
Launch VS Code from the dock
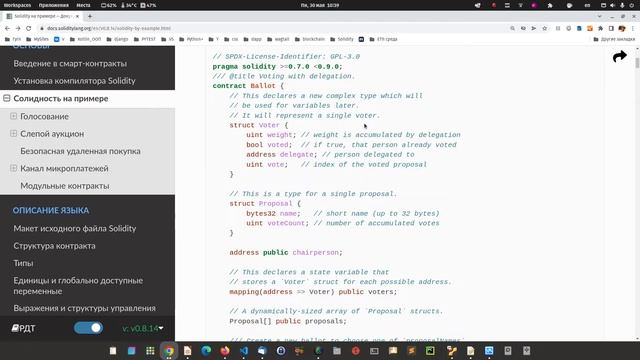[244, 351]
